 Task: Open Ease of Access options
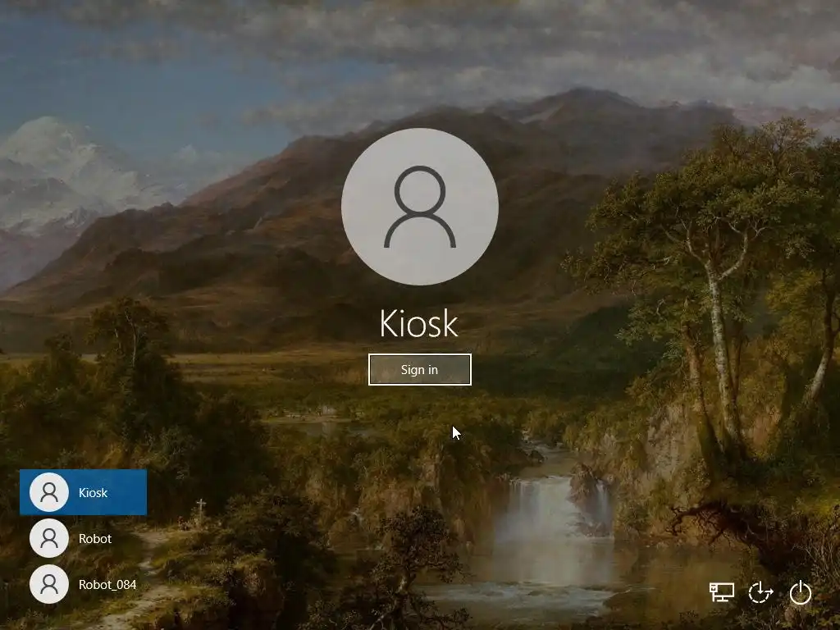[x=760, y=593]
